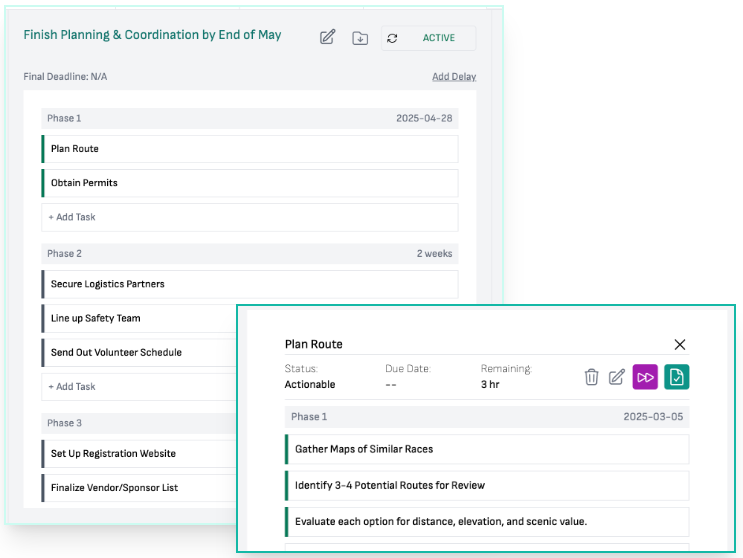The image size is (743, 558).
Task: Click the Add Delay link
Action: pyautogui.click(x=454, y=77)
